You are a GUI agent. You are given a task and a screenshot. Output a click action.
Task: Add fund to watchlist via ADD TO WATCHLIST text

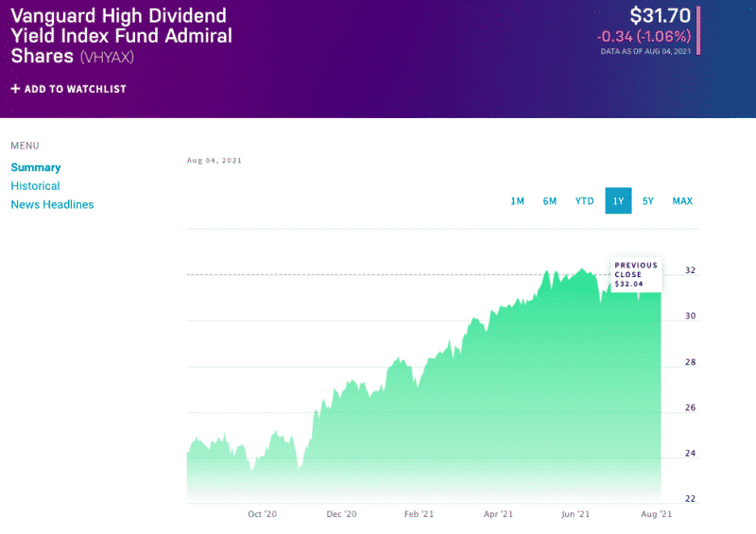click(x=76, y=89)
